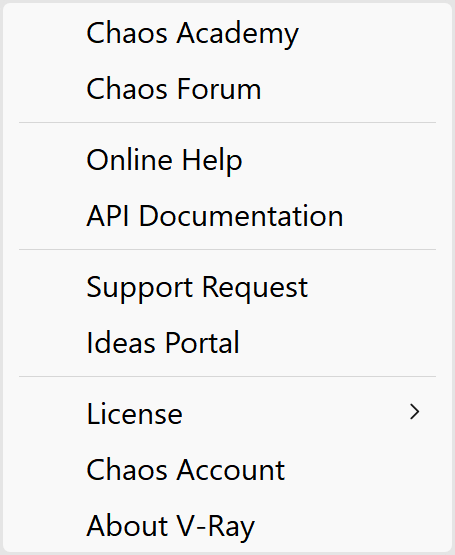Select Chaos Account
This screenshot has width=455, height=555.
coord(227,469)
